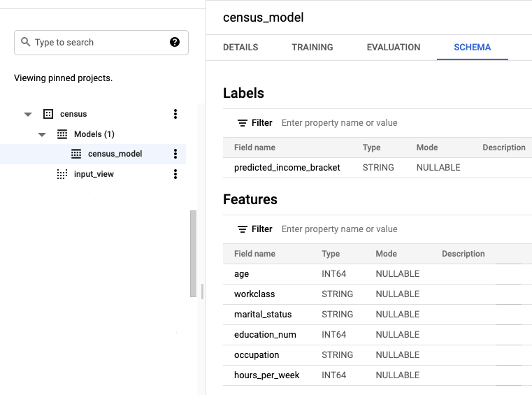
Task: Select the SCHEMA tab
Action: click(473, 47)
